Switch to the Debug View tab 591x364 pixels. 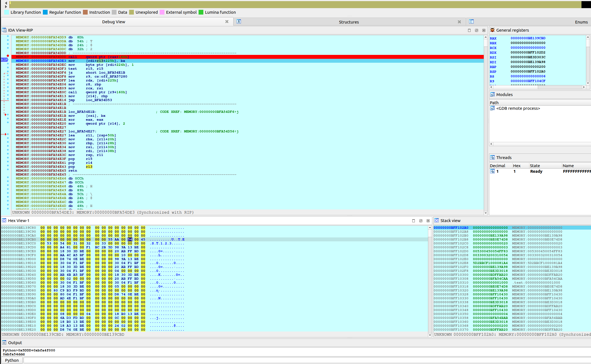click(113, 22)
